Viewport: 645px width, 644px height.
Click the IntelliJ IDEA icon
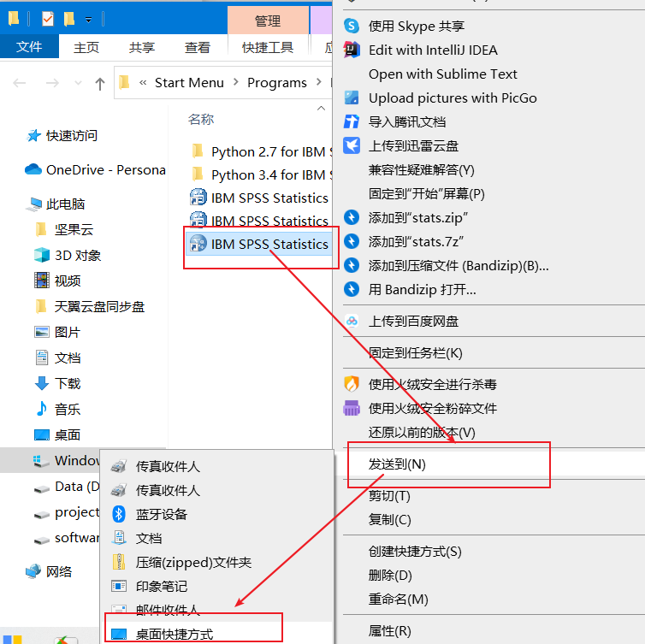click(352, 50)
